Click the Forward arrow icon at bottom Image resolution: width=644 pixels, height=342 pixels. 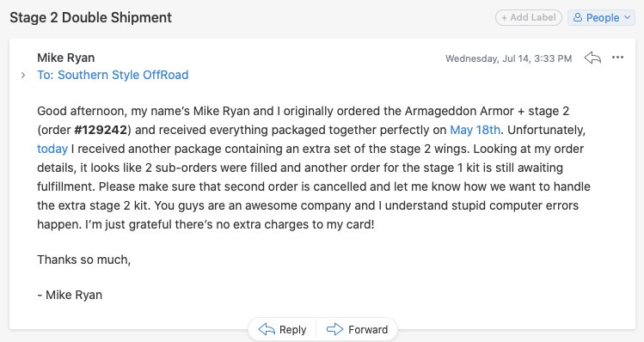tap(334, 329)
